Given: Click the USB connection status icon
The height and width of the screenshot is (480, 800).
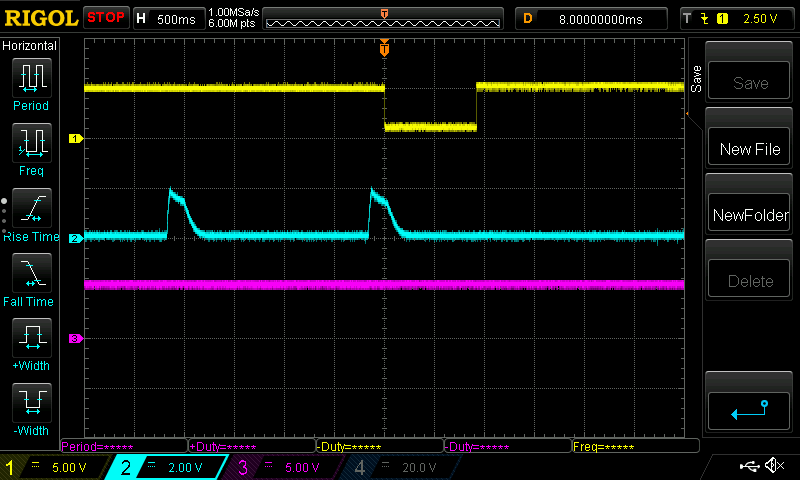Looking at the screenshot, I should click(749, 465).
